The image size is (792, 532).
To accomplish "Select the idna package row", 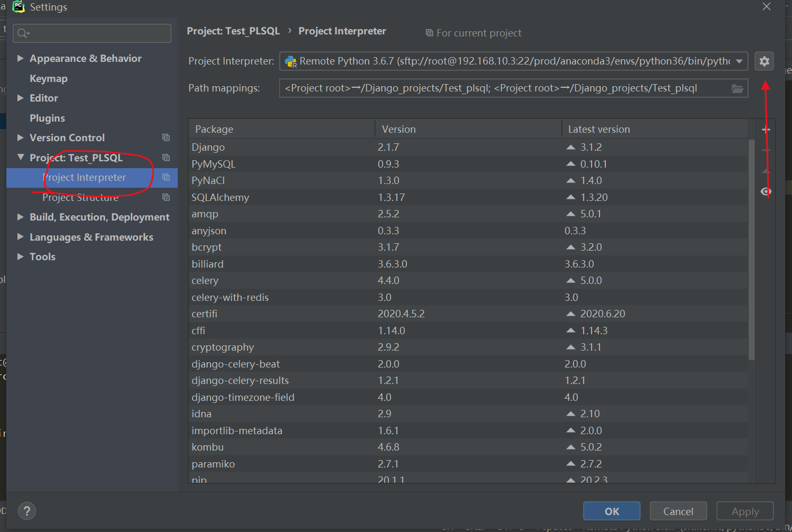I will coord(468,414).
